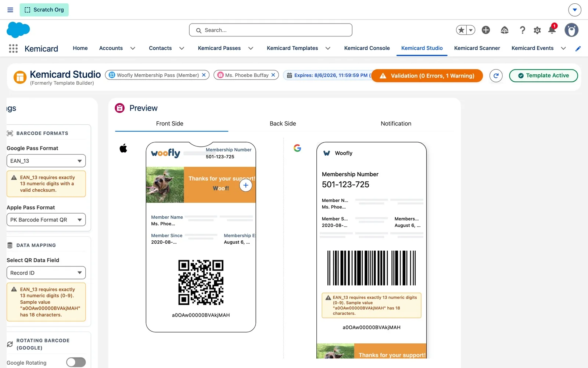Open the Kemicard Scanner tab

click(x=477, y=48)
